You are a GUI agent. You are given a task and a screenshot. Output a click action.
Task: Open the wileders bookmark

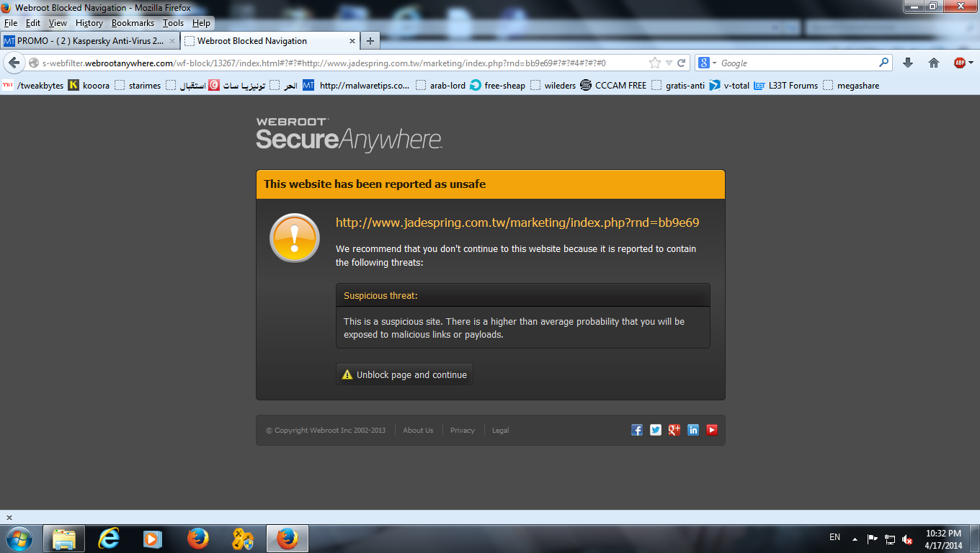click(x=553, y=85)
